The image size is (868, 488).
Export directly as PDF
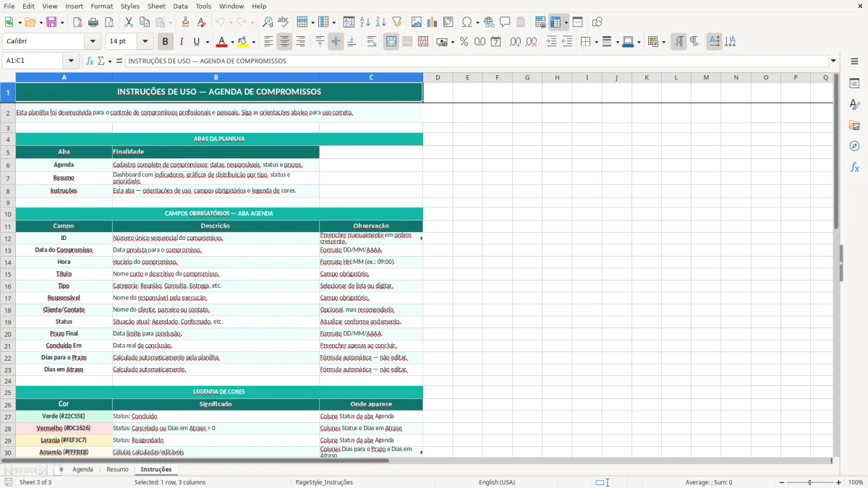[x=77, y=22]
